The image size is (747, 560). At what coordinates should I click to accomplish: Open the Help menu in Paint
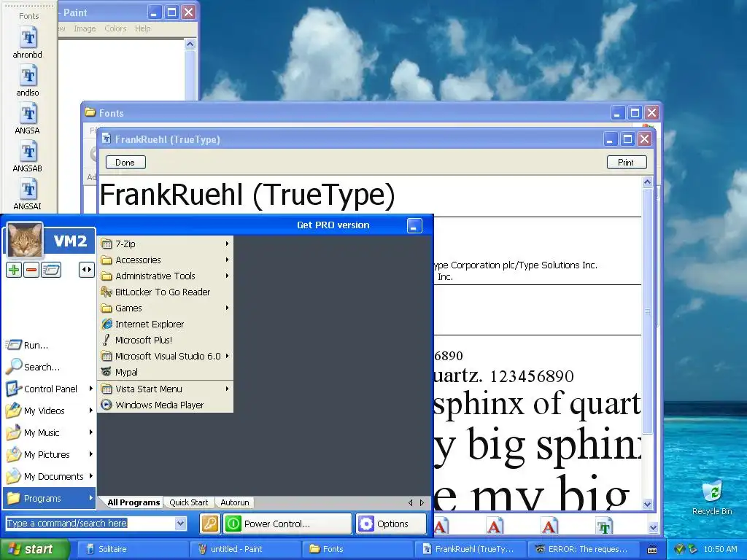click(142, 28)
